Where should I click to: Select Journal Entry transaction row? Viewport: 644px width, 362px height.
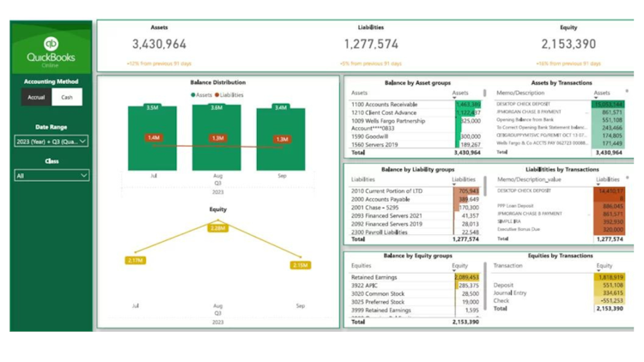click(x=559, y=293)
